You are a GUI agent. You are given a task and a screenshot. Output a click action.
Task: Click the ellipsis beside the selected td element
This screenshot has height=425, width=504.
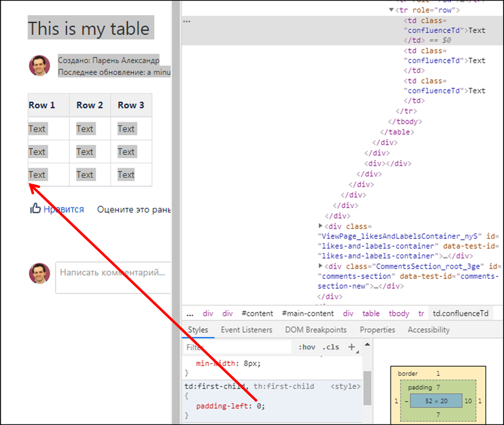(x=187, y=21)
